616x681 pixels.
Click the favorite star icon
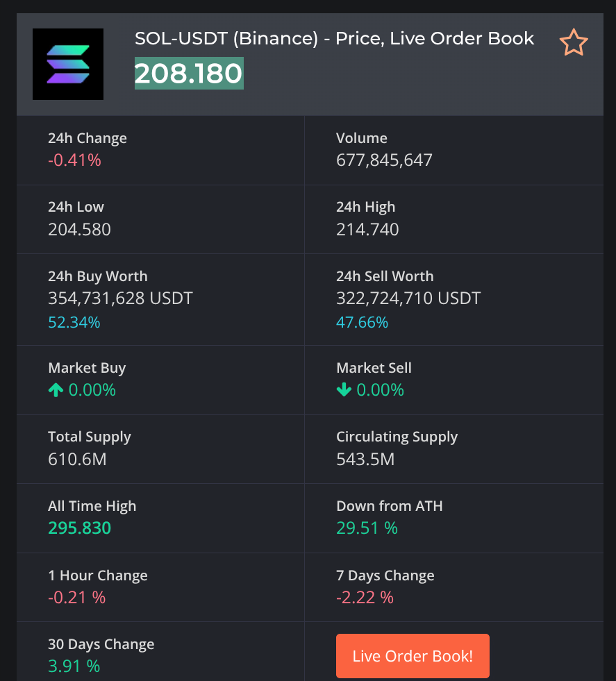tap(574, 43)
